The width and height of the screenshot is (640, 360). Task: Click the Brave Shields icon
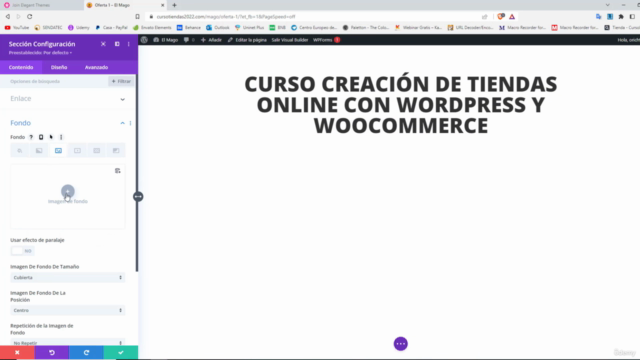pos(501,17)
